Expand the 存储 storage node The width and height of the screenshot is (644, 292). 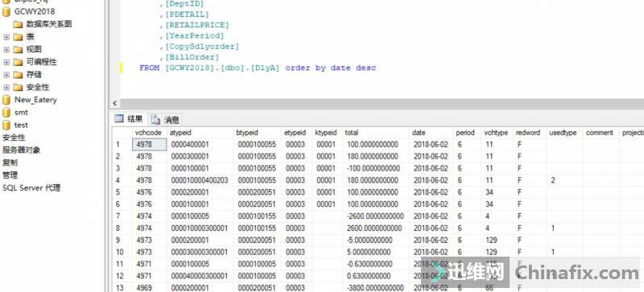[6, 75]
